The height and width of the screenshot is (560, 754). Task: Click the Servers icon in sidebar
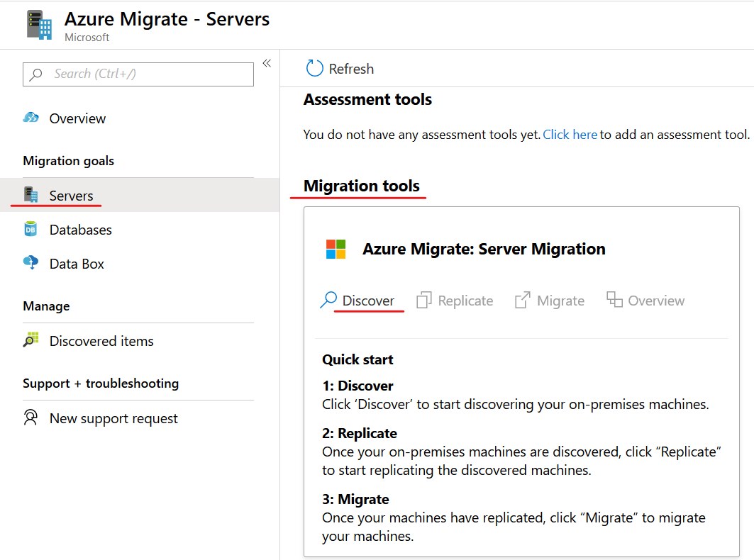(x=31, y=195)
